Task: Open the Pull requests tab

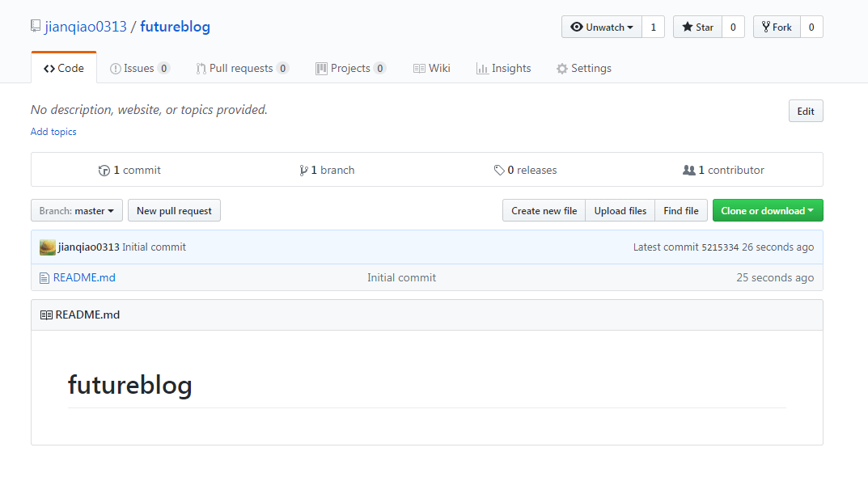Action: [x=242, y=68]
